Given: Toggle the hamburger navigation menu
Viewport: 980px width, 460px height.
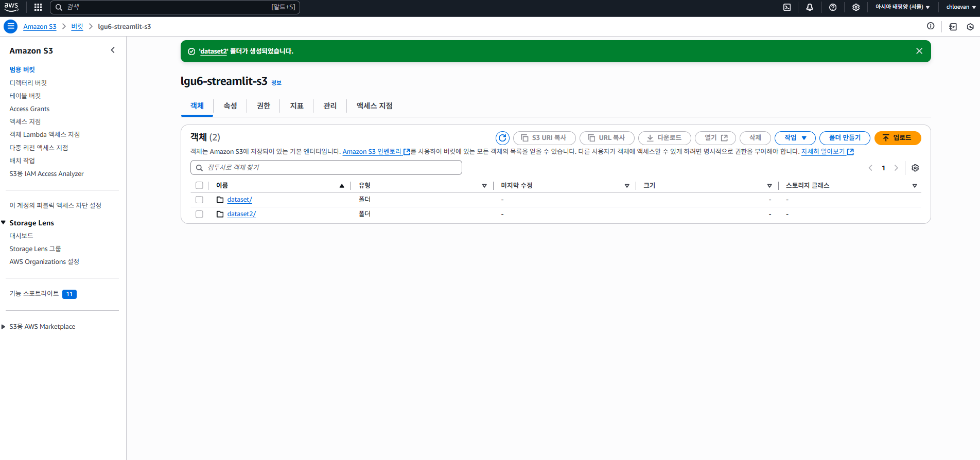Looking at the screenshot, I should coord(10,26).
